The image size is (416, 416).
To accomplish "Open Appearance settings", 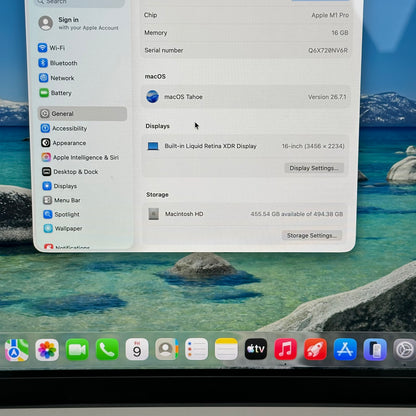I will [64, 143].
